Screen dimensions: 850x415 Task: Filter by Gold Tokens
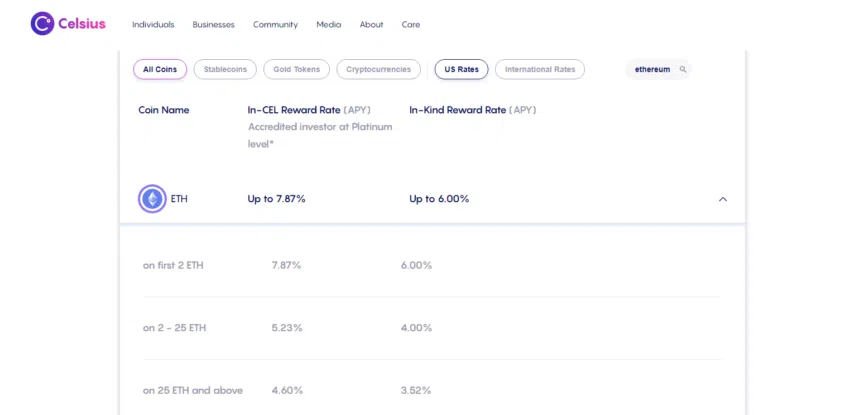[296, 69]
